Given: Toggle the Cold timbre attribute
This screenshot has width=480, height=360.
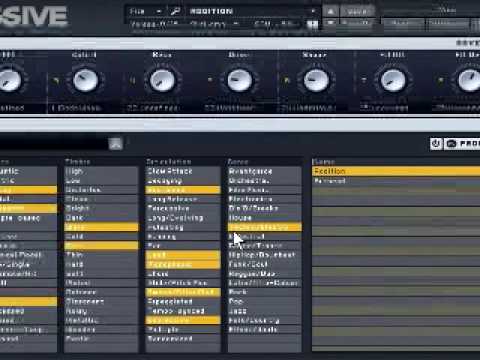Looking at the screenshot, I should [x=101, y=237].
